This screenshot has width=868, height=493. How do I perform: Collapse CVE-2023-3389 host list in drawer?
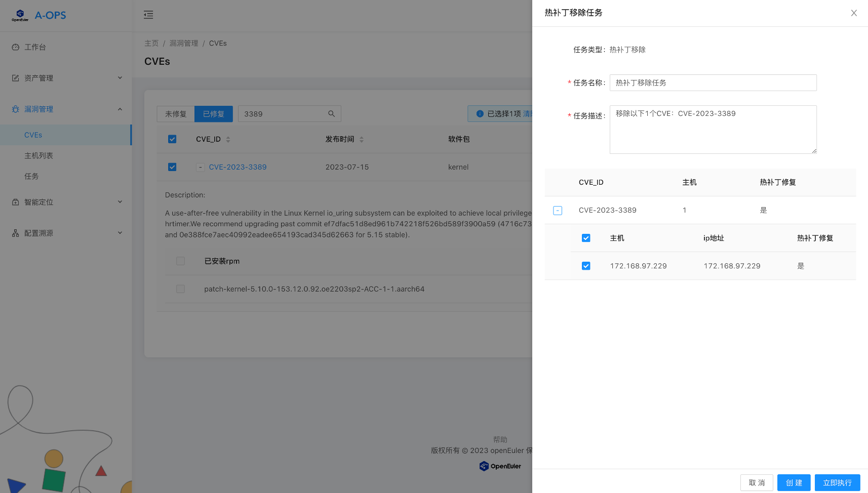pyautogui.click(x=557, y=210)
